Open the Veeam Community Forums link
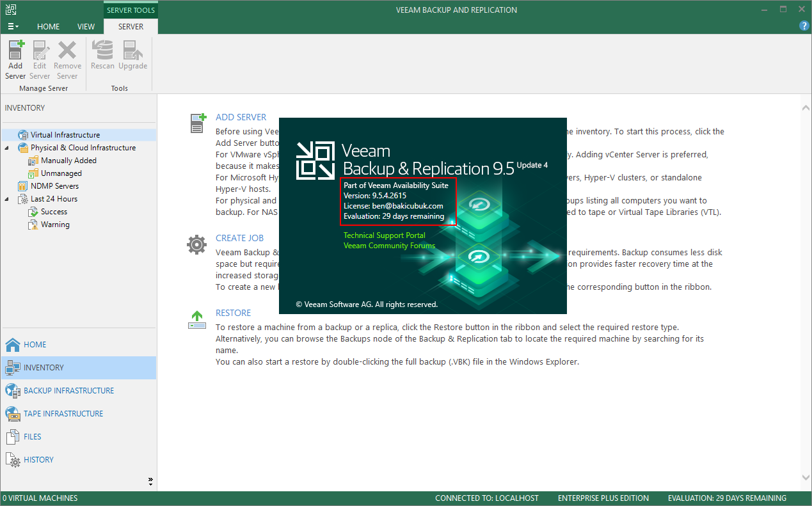This screenshot has height=506, width=812. (389, 246)
